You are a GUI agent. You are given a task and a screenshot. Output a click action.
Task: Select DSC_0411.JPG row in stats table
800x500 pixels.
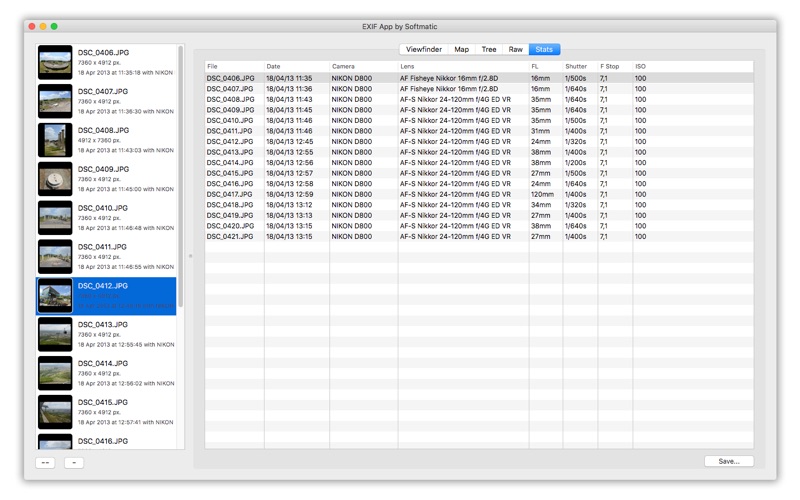[479, 131]
